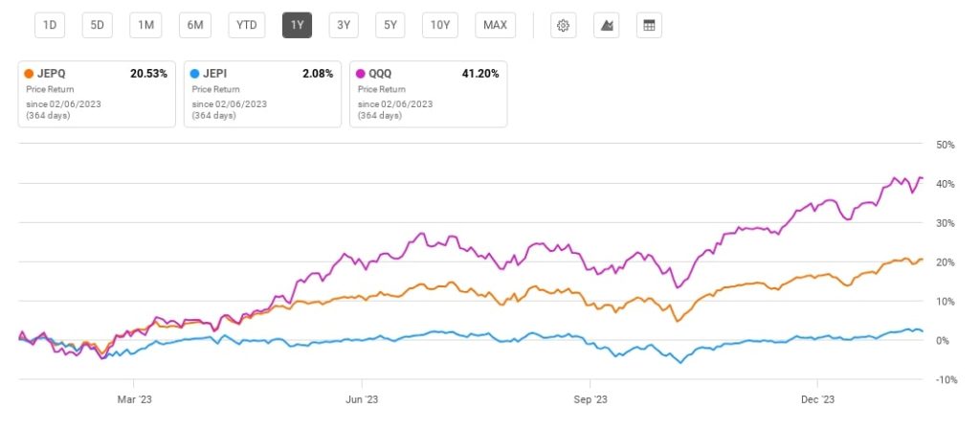Image resolution: width=980 pixels, height=431 pixels.
Task: Open the data table view icon
Action: point(649,26)
